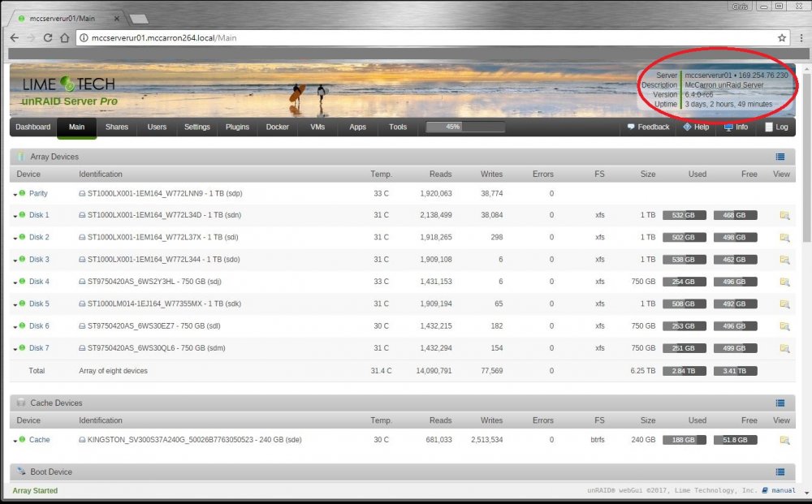Expand the Disk 4 dropdown arrow
812x504 pixels.
15,283
